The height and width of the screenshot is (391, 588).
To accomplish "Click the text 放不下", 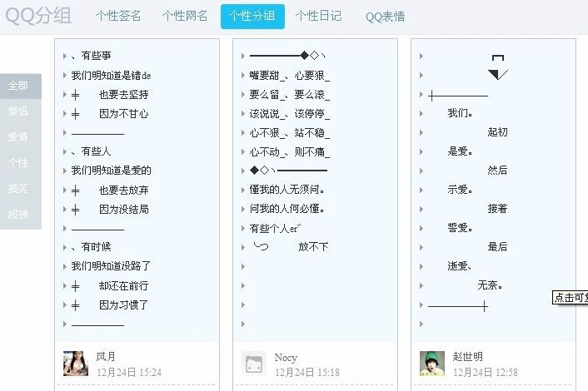I will pos(313,247).
